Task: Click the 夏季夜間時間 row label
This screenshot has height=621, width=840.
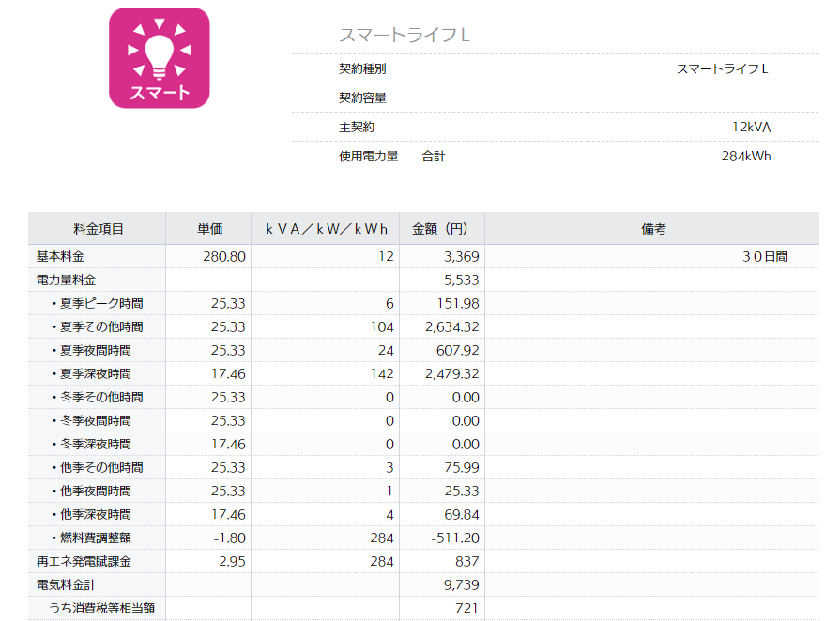Action: click(x=92, y=351)
